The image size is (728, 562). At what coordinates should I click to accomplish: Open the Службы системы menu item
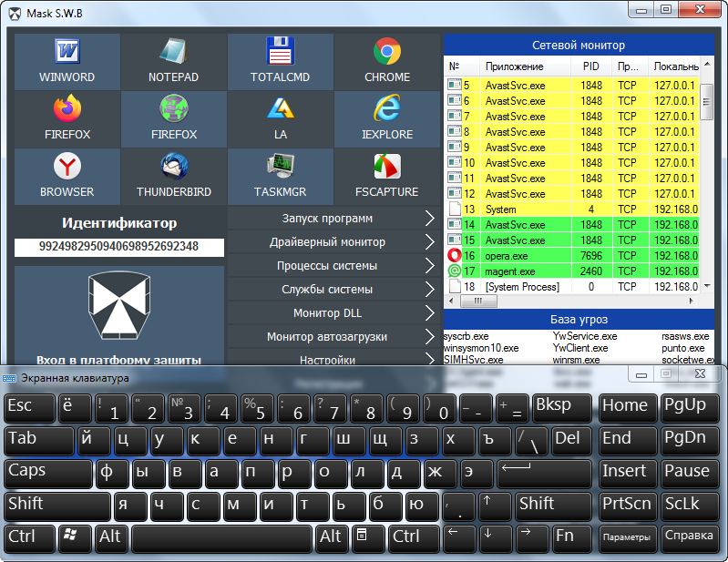click(x=333, y=290)
